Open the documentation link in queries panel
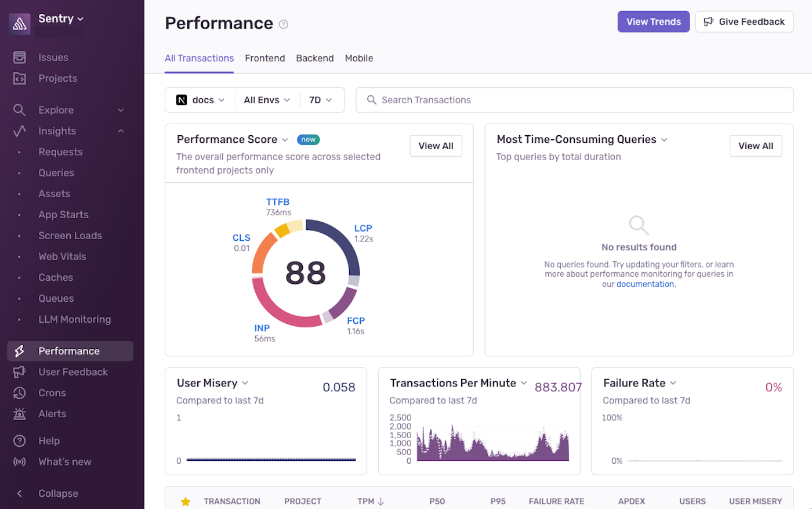This screenshot has height=509, width=812. (646, 284)
